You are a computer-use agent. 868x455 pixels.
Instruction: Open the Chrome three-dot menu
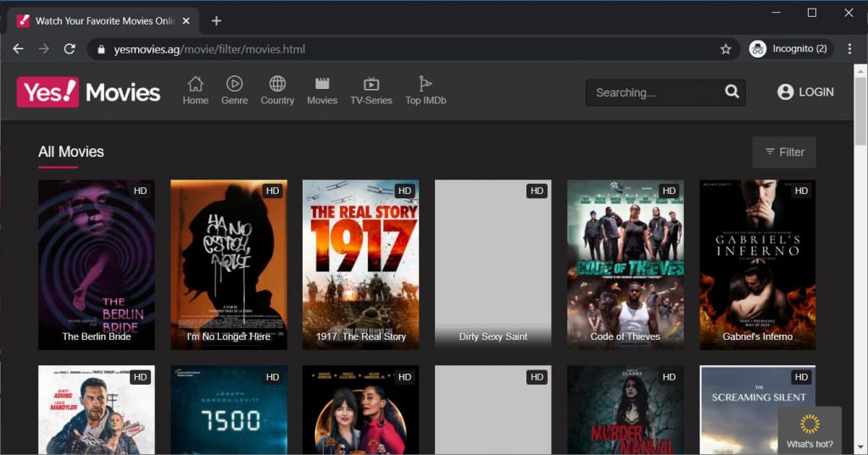point(849,48)
